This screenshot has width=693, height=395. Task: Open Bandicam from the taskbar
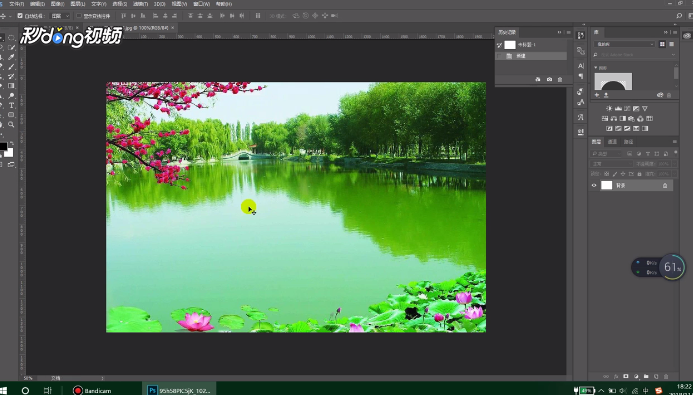92,390
